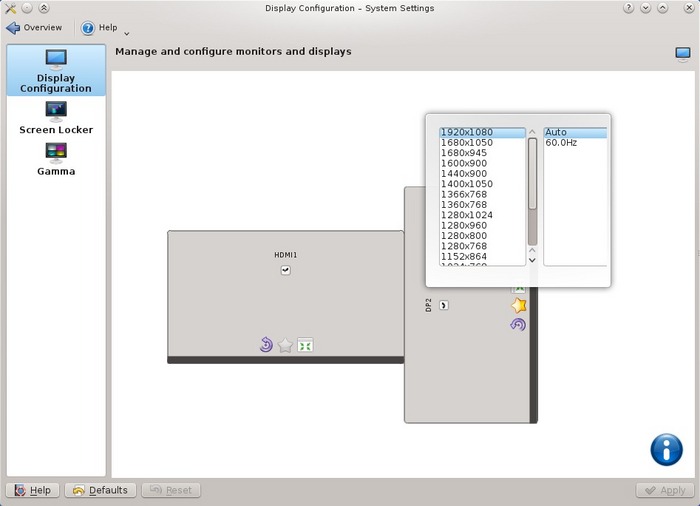Open Screen Locker settings module
The width and height of the screenshot is (700, 506).
coord(56,118)
